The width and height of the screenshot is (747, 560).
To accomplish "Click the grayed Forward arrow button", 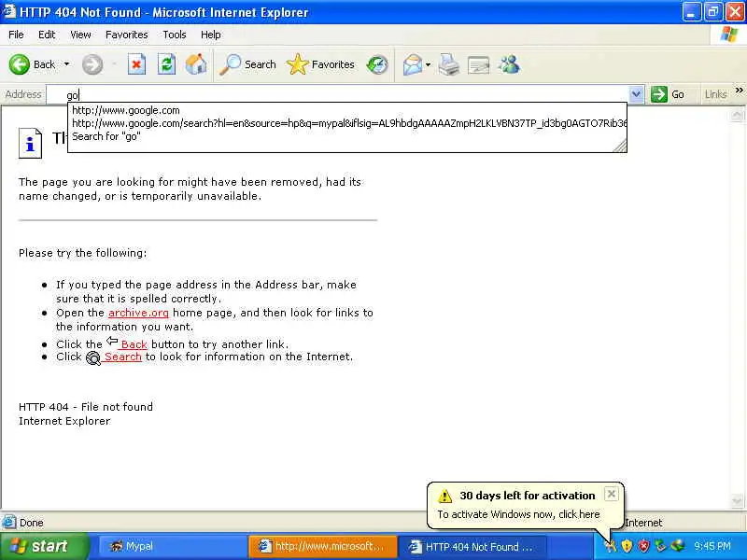I will [x=92, y=64].
